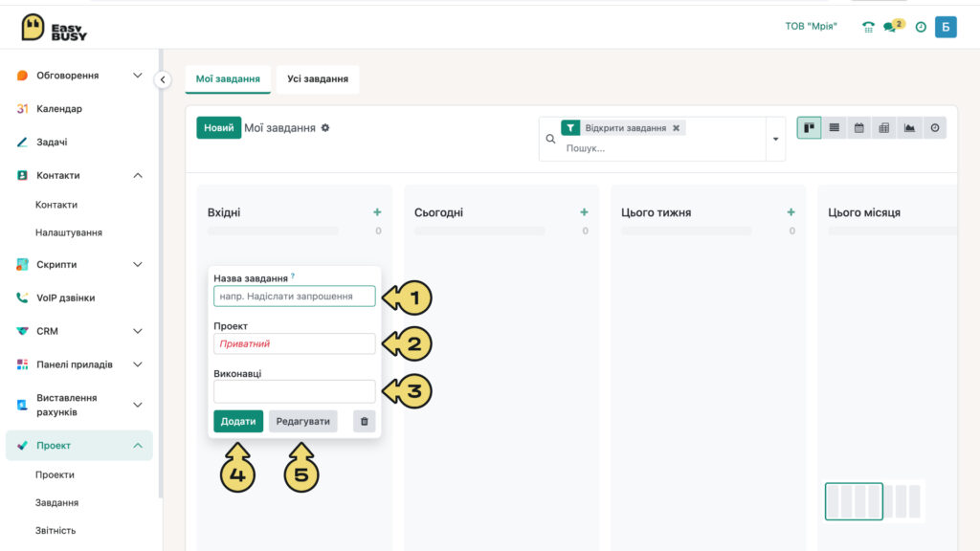Open Завдання submenu item

[x=56, y=502]
